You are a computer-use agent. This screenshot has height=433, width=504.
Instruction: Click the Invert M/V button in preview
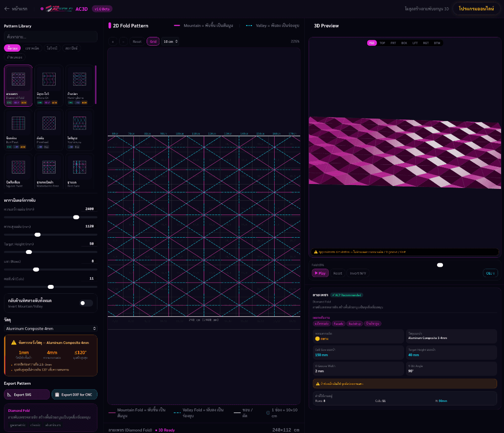click(x=358, y=273)
